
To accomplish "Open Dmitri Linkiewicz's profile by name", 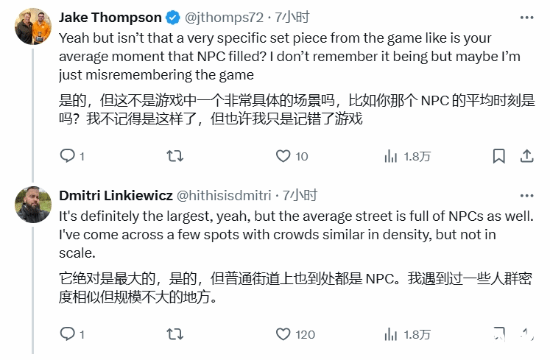I will tap(116, 195).
